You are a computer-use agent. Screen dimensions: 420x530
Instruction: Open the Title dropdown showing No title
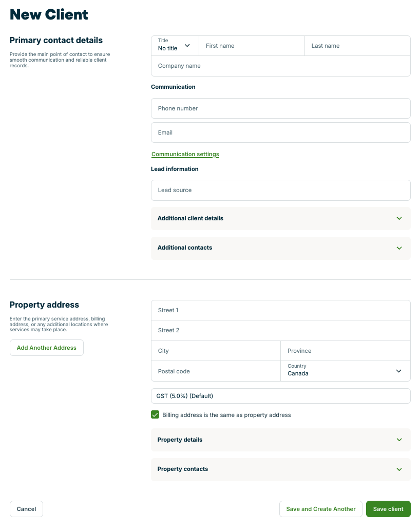[175, 46]
